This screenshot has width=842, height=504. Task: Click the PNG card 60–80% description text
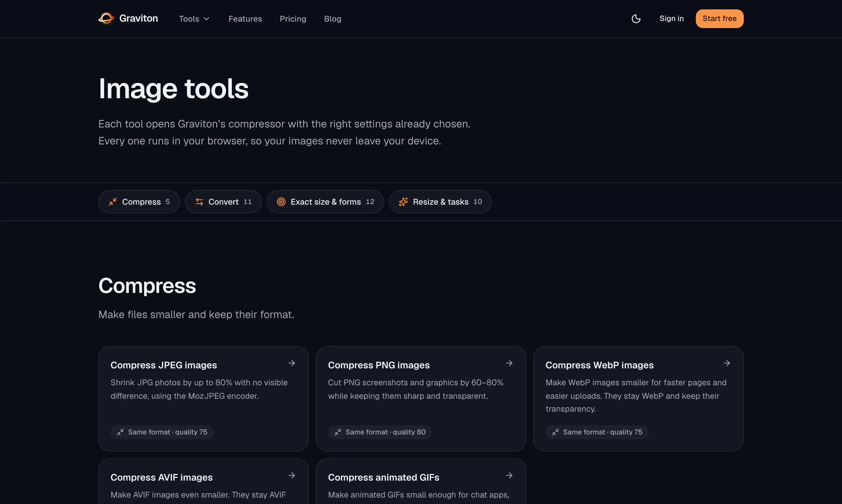click(416, 389)
